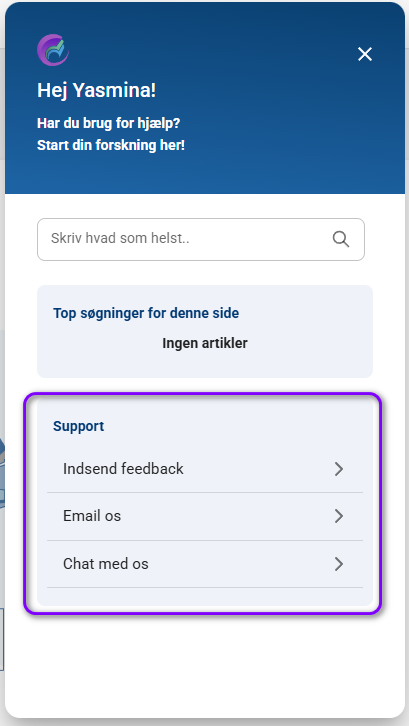409x726 pixels.
Task: Click the purple swirl logo icon
Action: (x=53, y=50)
